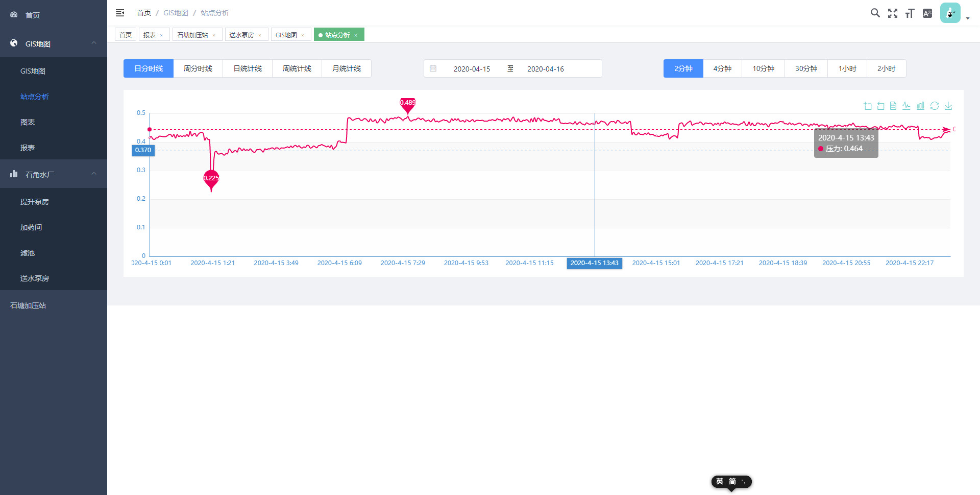This screenshot has height=495, width=980.
Task: Select the 10分钟 interval option
Action: pyautogui.click(x=763, y=68)
